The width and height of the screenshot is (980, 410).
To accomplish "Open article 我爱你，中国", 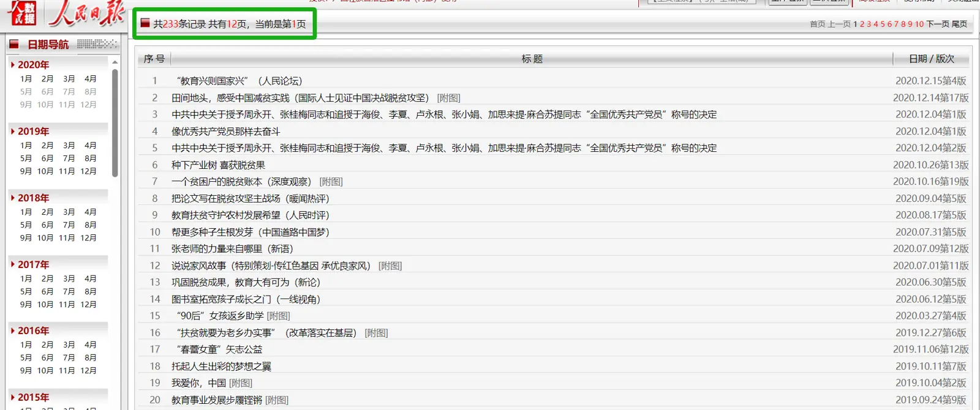I will tap(198, 384).
